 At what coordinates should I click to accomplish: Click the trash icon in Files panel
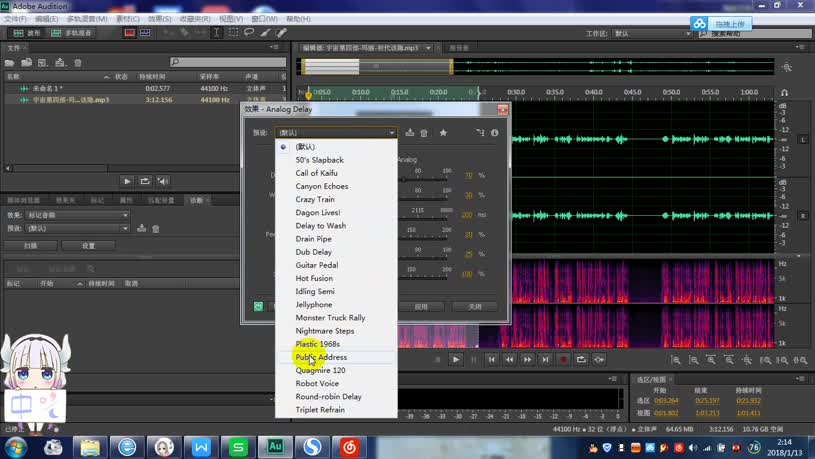coord(78,62)
